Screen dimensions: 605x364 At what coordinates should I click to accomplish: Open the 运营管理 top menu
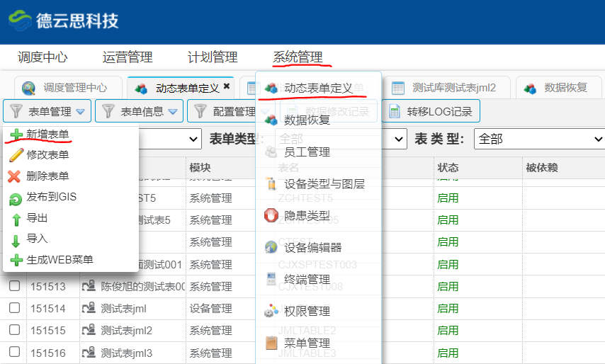[x=128, y=57]
